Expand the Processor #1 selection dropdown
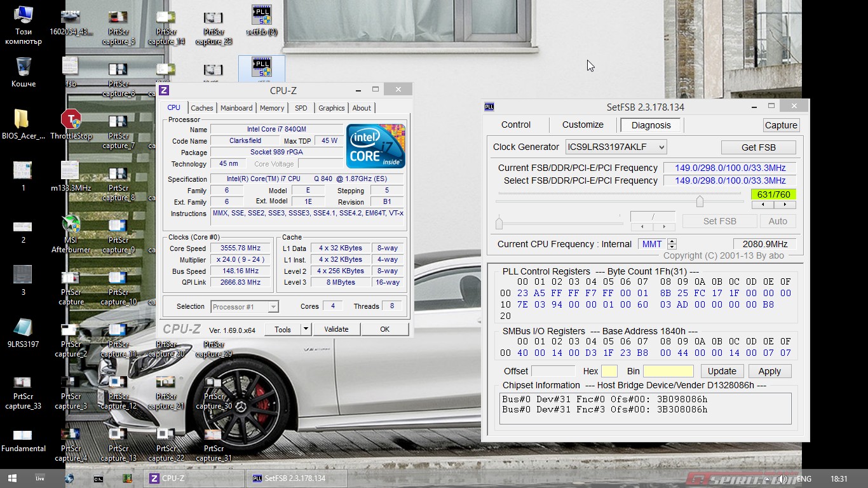 pos(273,307)
